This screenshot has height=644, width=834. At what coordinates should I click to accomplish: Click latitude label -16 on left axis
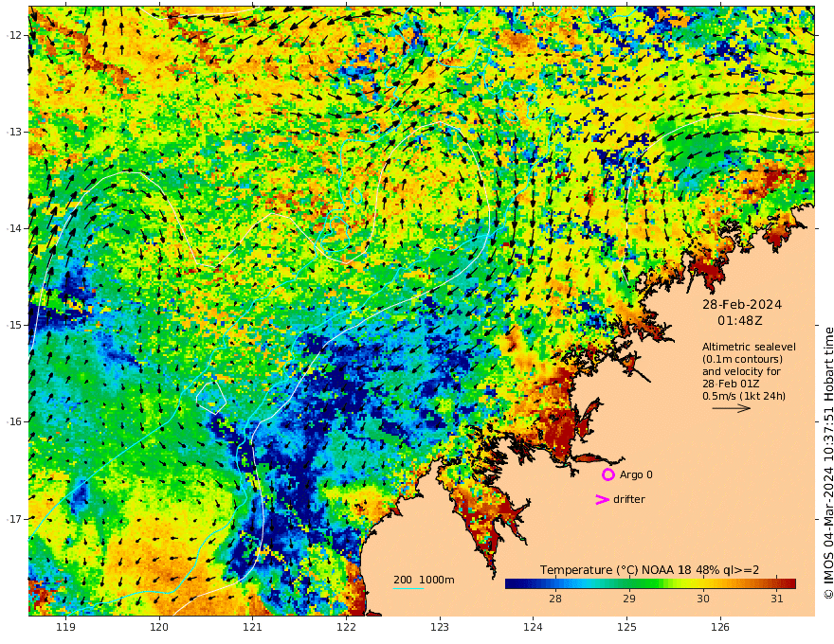(x=14, y=421)
